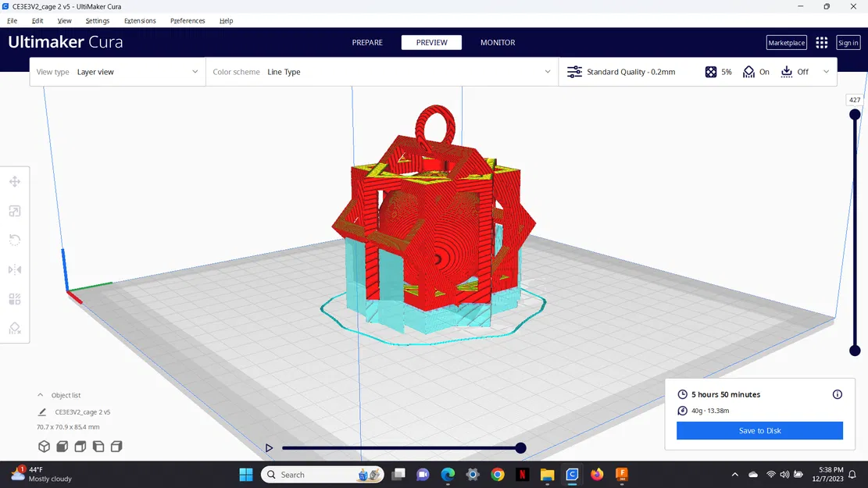Click Save to Disk

(759, 430)
